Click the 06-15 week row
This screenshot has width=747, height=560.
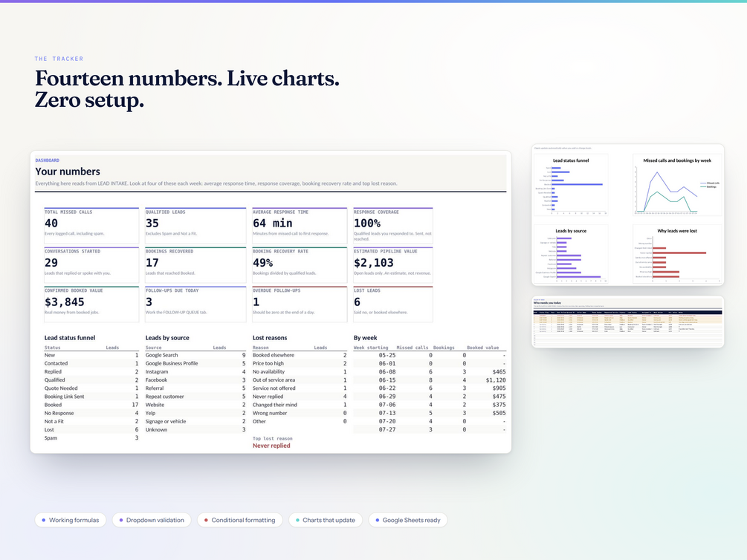[x=430, y=380]
